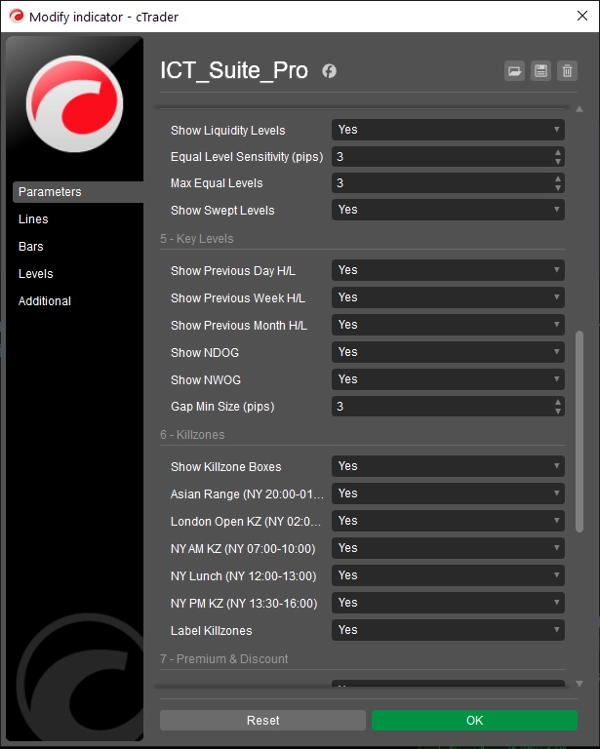Click the trash delete icon
600x749 pixels.
568,71
